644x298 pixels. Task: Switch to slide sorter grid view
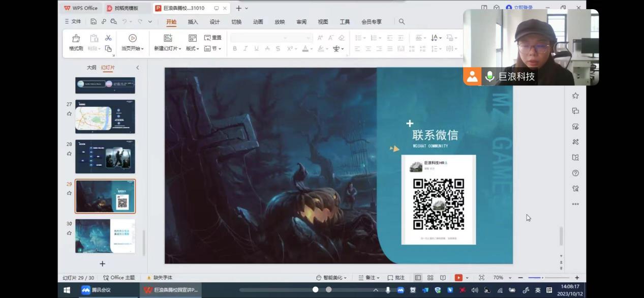tap(430, 278)
